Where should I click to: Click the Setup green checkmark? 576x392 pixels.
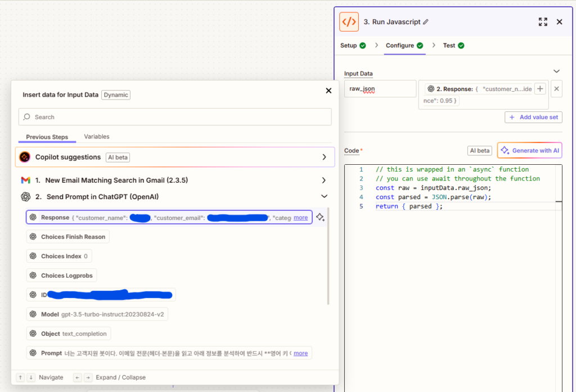[363, 46]
